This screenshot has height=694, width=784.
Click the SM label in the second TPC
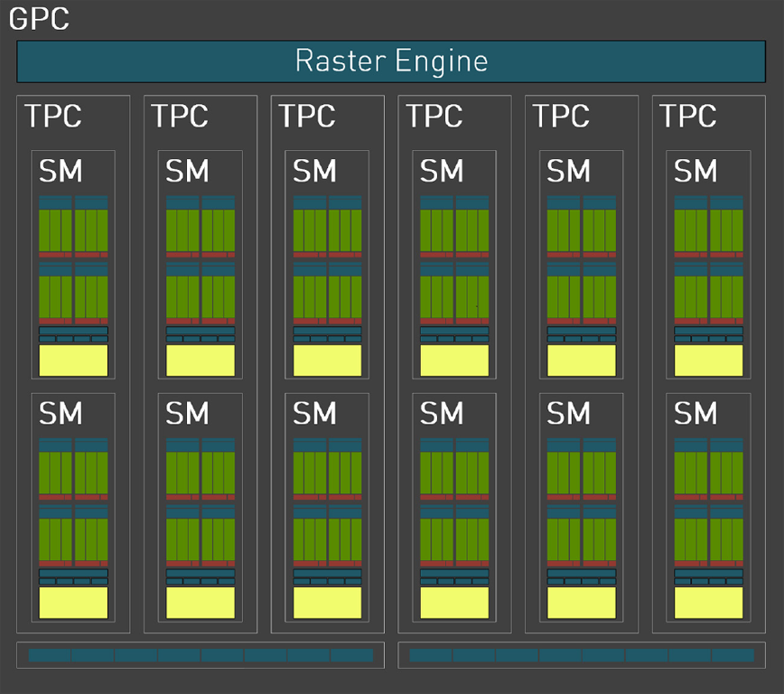(187, 172)
